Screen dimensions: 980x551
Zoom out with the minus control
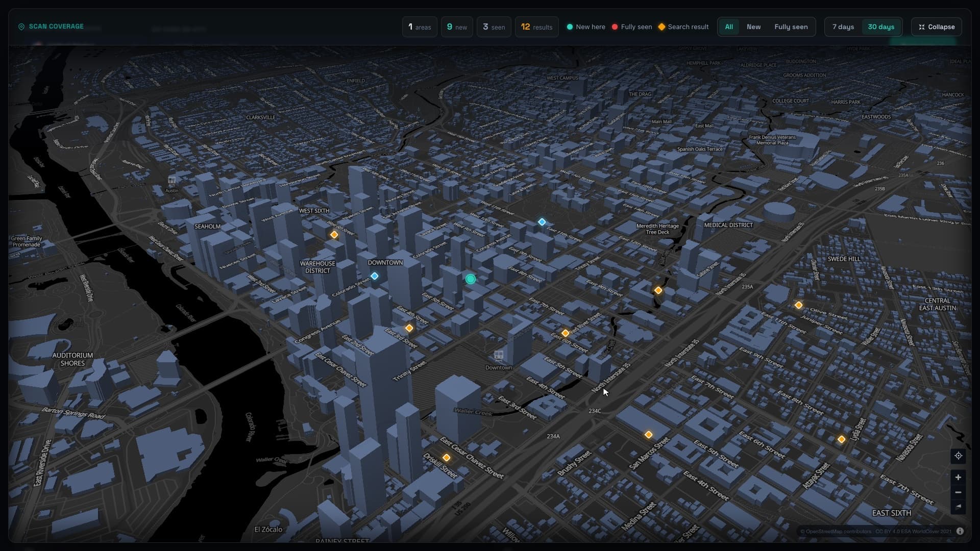coord(958,492)
